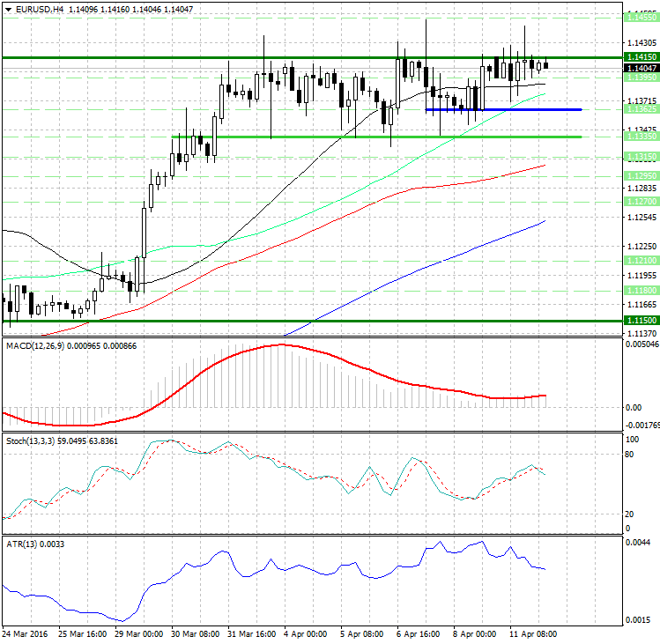Click the EURUSD,H4 chart title text
This screenshot has height=644, width=660.
click(40, 10)
